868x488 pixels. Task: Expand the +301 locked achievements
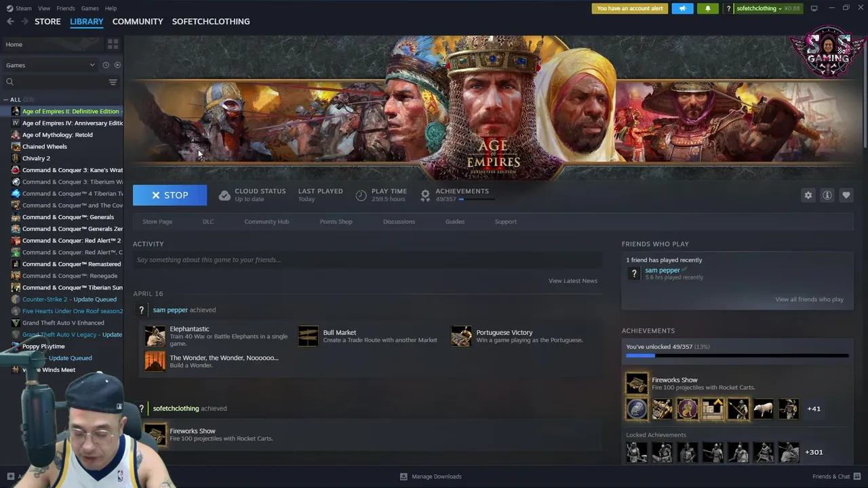[x=814, y=452]
